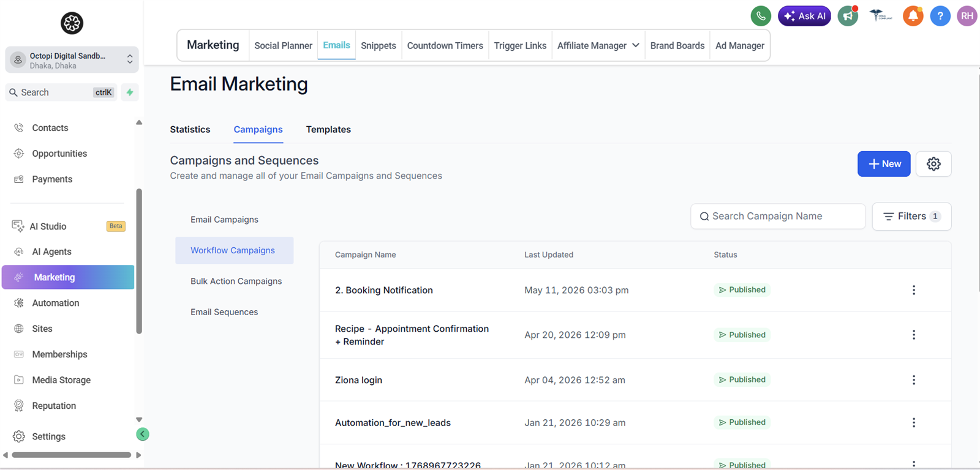Click the horizontal scrollbar right arrow
The image size is (980, 470).
[138, 455]
